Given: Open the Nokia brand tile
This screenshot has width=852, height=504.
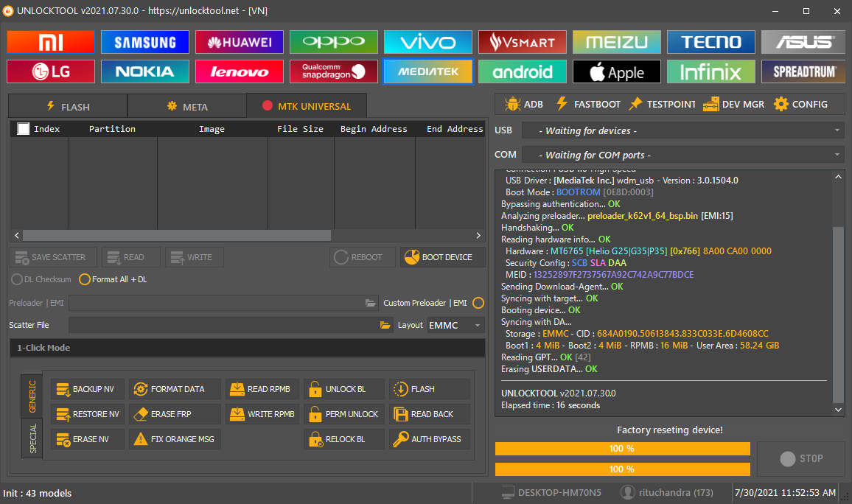Looking at the screenshot, I should [x=145, y=71].
